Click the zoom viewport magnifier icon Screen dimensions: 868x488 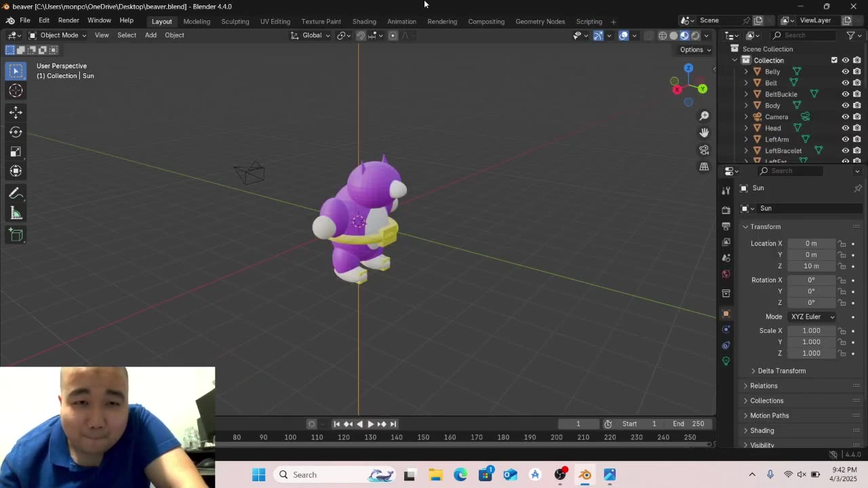(x=704, y=116)
